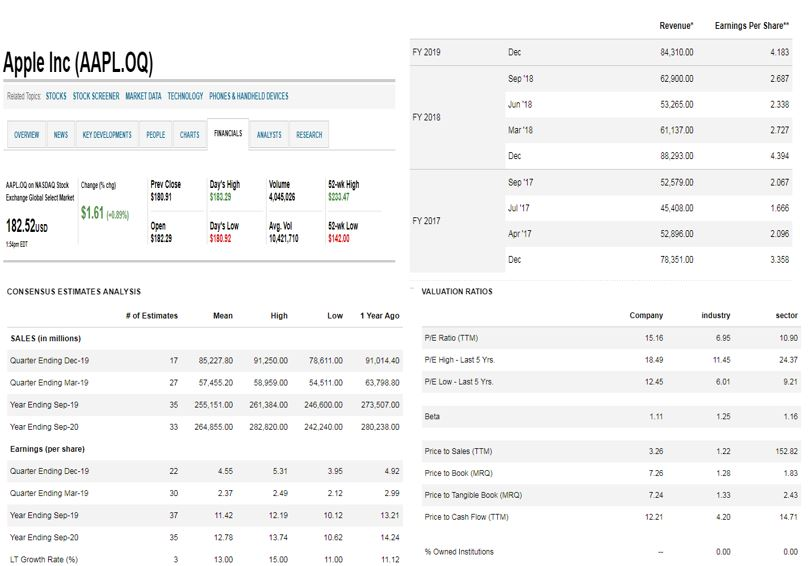This screenshot has height=566, width=808.
Task: Click the Earnings Per Share** column header
Action: 752,26
